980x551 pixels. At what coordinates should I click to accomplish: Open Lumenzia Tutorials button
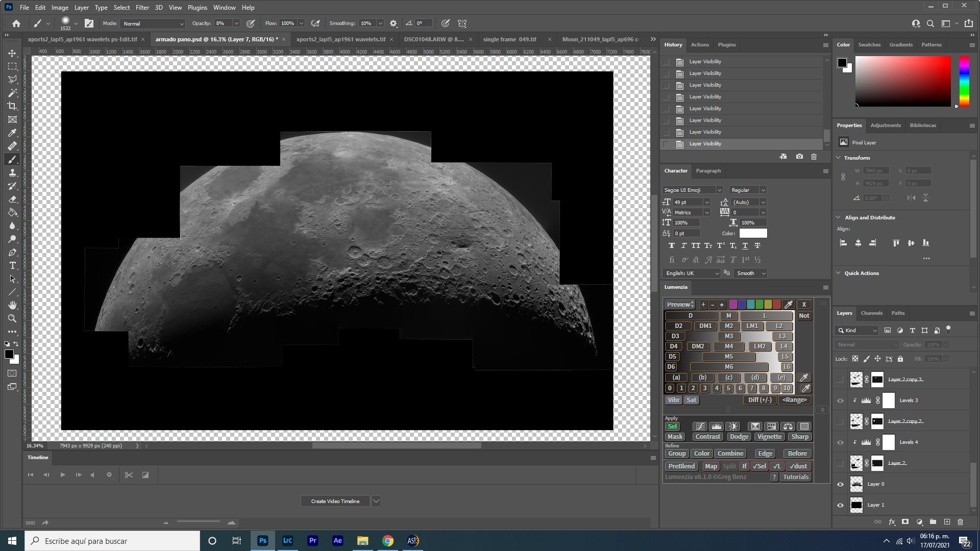[x=796, y=477]
